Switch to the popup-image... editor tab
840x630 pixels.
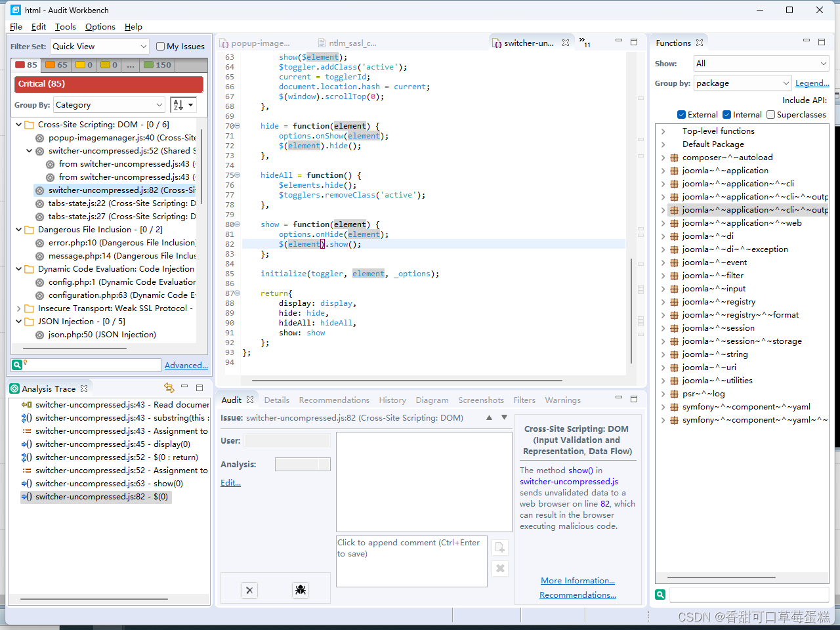point(255,43)
